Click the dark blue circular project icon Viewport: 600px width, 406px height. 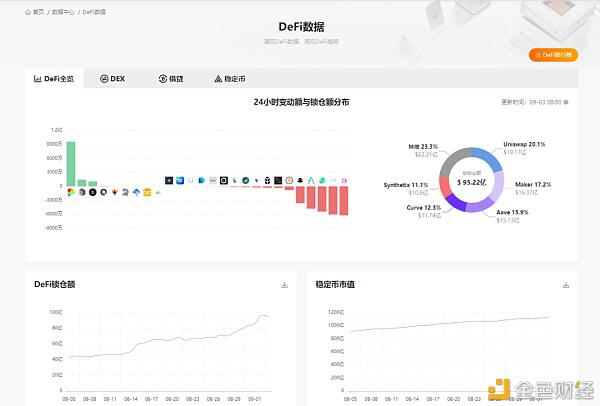246,180
